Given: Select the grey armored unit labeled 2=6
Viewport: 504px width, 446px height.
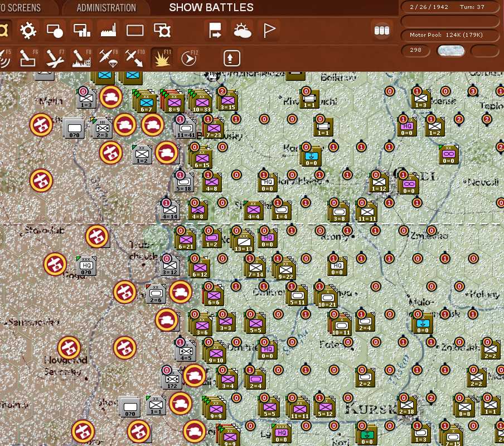Looking at the screenshot, I should click(x=156, y=294).
